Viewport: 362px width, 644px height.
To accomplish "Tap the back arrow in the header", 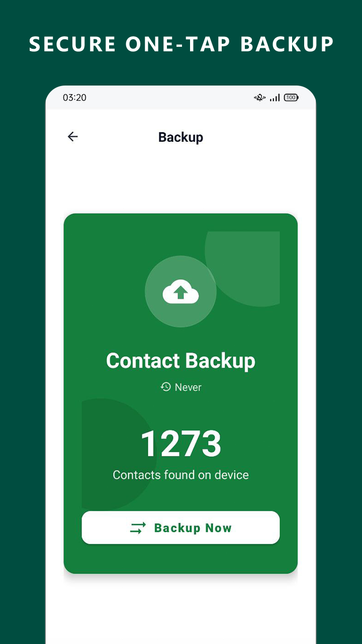I will click(73, 136).
